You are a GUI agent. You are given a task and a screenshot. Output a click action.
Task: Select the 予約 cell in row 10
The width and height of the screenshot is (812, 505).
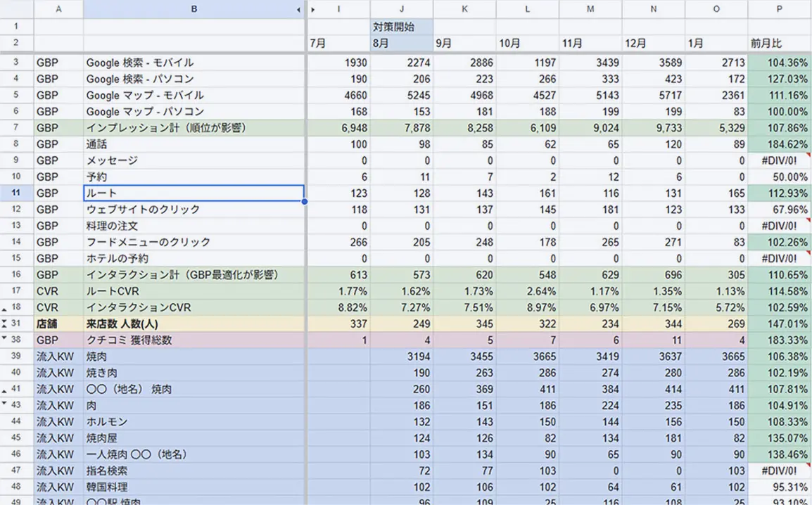point(194,177)
